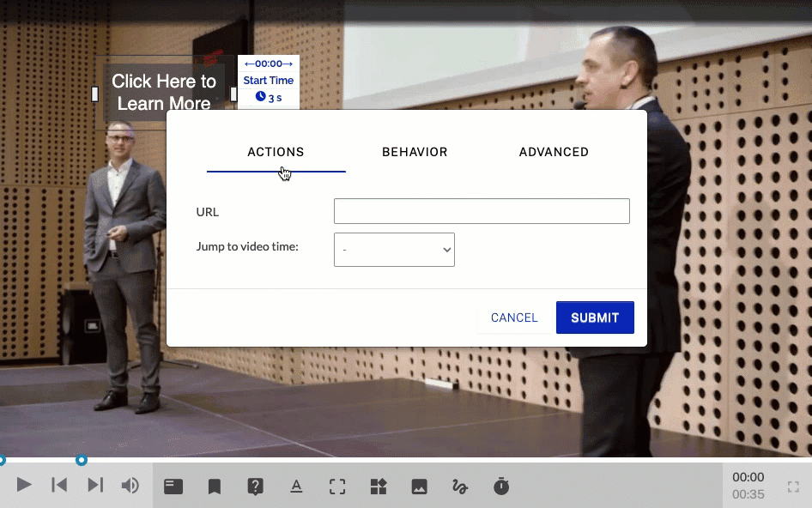Skip to next with the forward-skip icon
This screenshot has height=508, width=812.
(95, 486)
